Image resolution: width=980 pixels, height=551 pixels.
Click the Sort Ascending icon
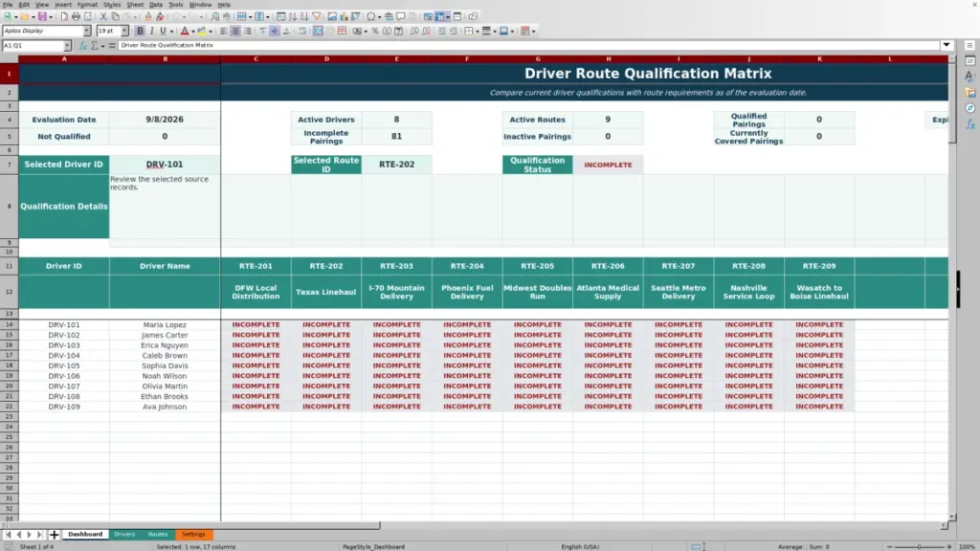(293, 16)
